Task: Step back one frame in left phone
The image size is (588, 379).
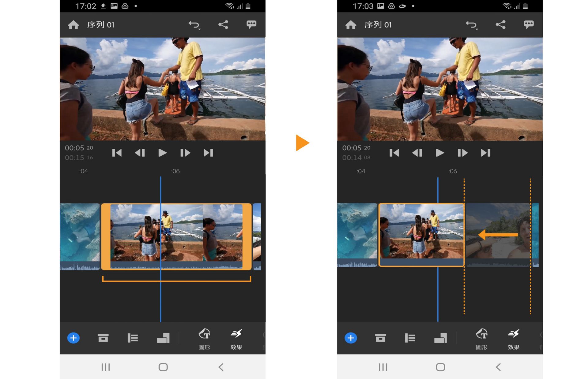Action: click(x=140, y=153)
